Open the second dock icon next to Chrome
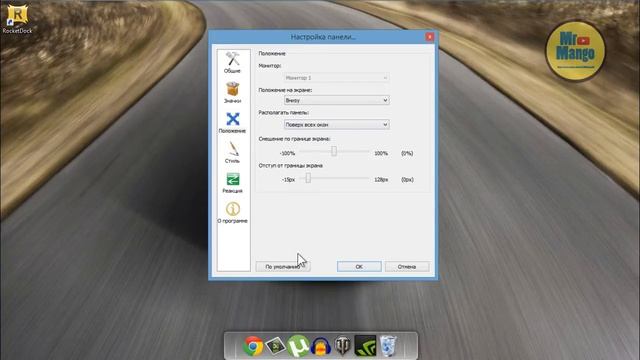Image resolution: width=640 pixels, height=360 pixels. (276, 346)
